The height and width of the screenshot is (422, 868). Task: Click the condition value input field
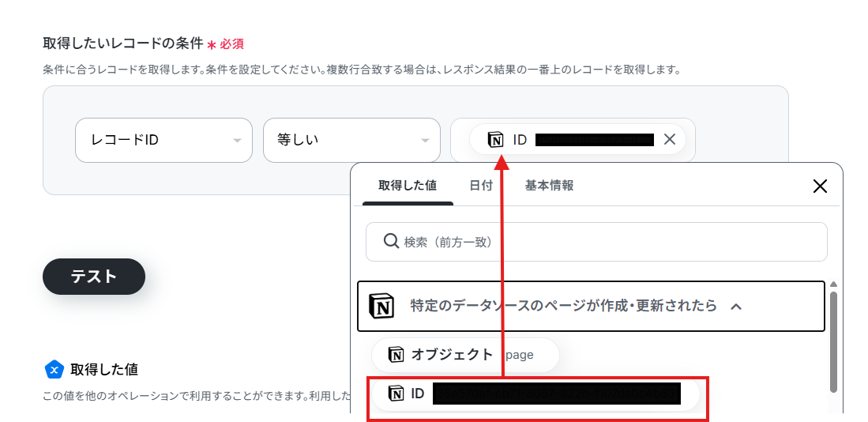coord(573,140)
